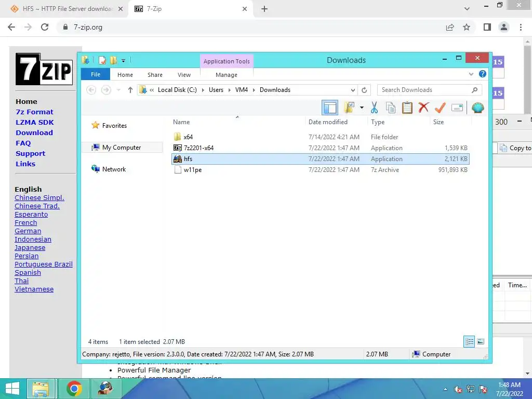Image resolution: width=532 pixels, height=399 pixels.
Task: Switch to the HFS HTTP File Server browser tab
Action: point(66,9)
